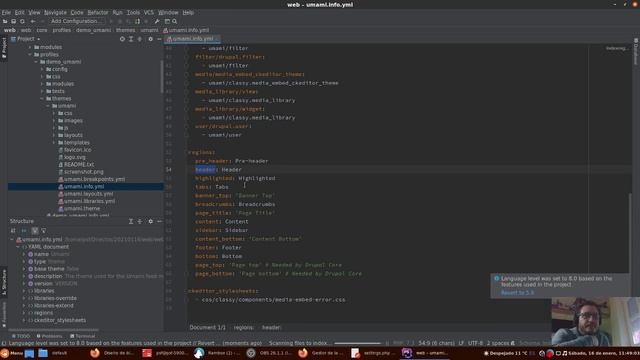Click the Synchronize reload toolbar icon

tap(22, 21)
